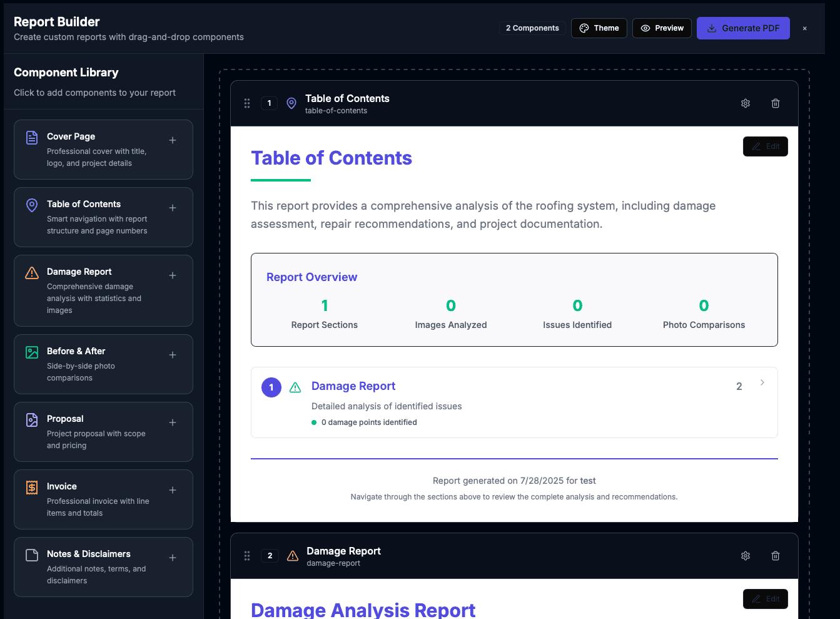Open settings gear for Damage Report component

pos(746,556)
